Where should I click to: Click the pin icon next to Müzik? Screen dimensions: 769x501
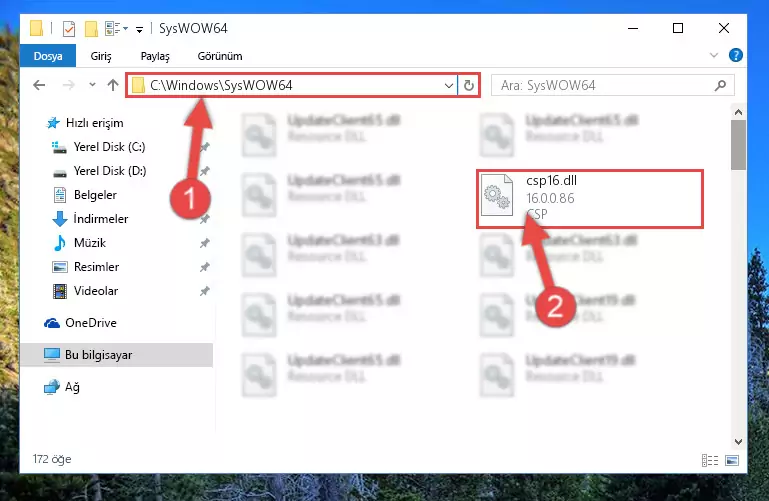pyautogui.click(x=205, y=243)
